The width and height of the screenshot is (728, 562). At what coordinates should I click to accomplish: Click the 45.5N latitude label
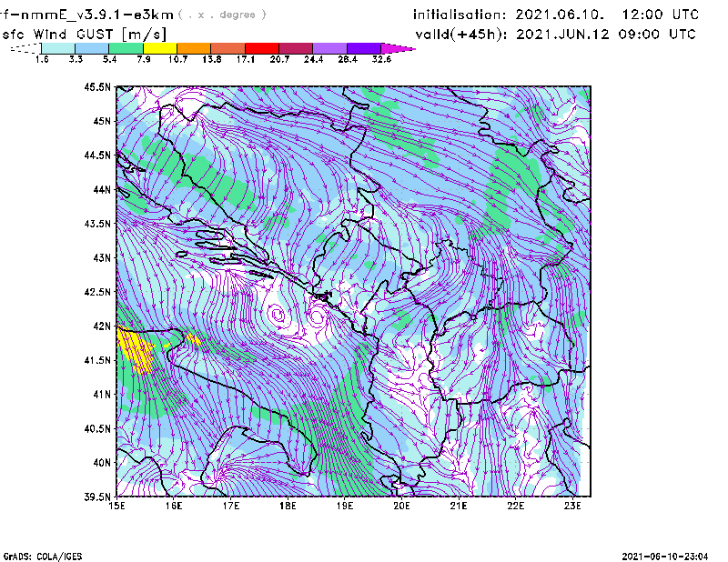[x=97, y=86]
